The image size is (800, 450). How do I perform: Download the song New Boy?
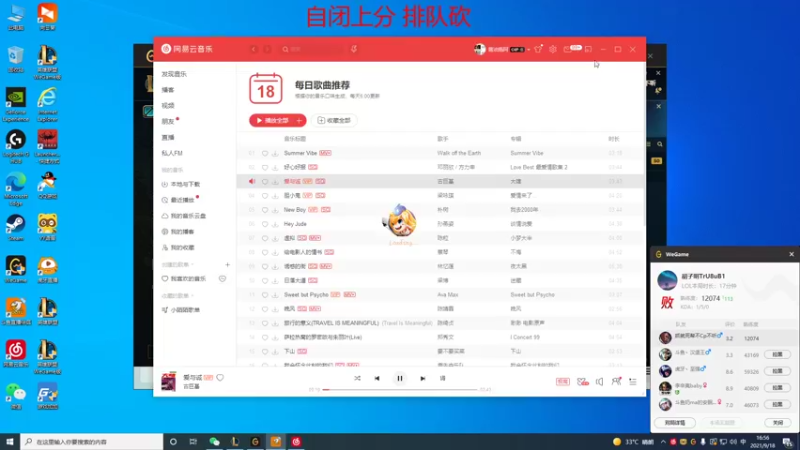[x=275, y=210]
